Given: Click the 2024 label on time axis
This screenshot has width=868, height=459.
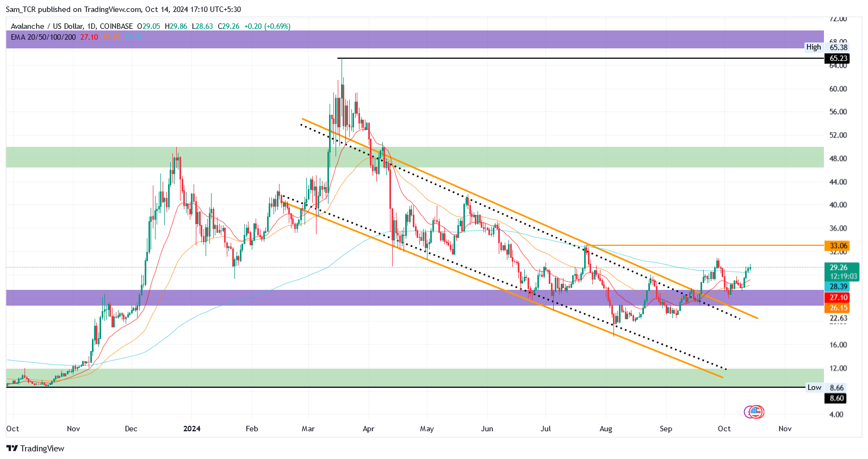Looking at the screenshot, I should pos(192,429).
